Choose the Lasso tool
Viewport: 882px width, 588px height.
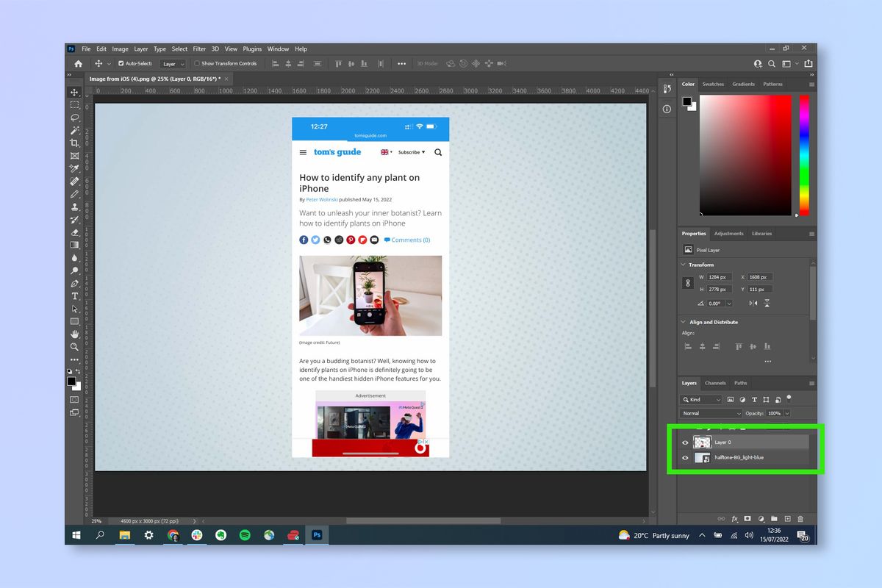[75, 118]
